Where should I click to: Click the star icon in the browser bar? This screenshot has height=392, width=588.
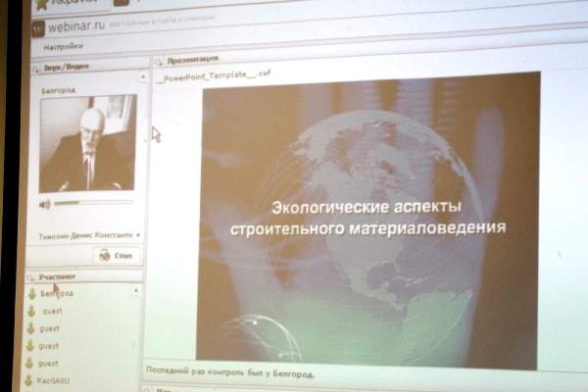[x=41, y=4]
